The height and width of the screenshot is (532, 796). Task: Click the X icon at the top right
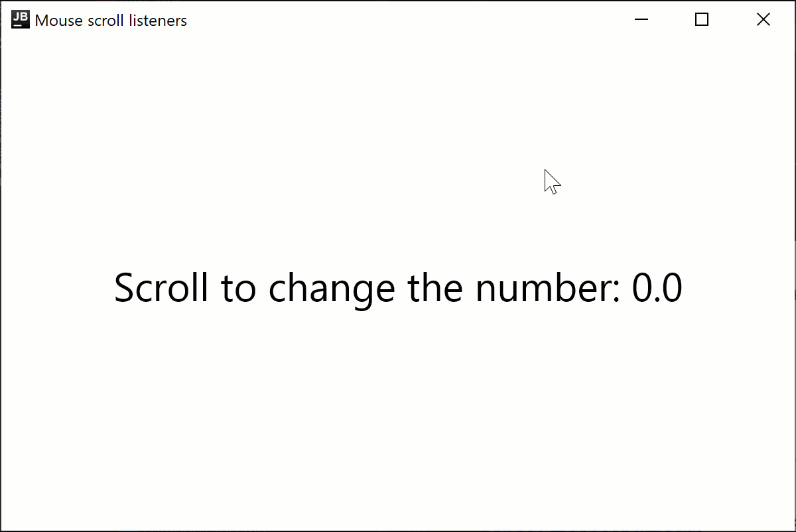763,19
